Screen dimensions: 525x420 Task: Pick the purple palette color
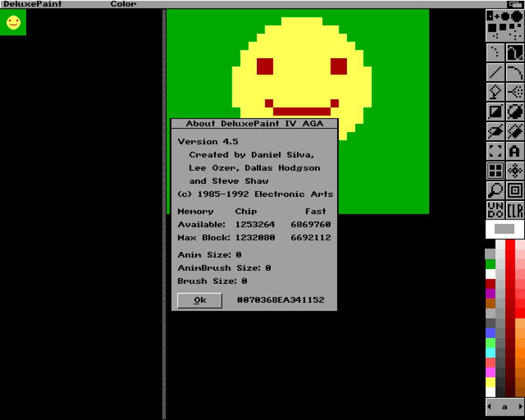[490, 294]
